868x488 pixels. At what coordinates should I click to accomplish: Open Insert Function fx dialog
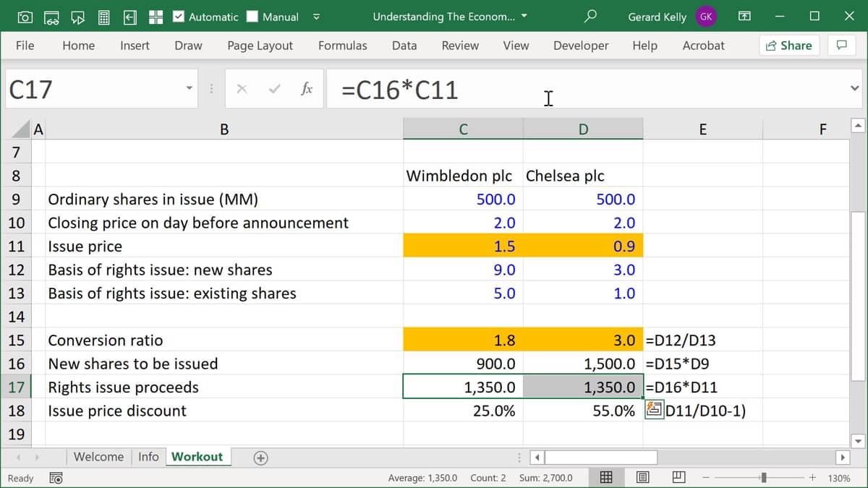point(307,89)
